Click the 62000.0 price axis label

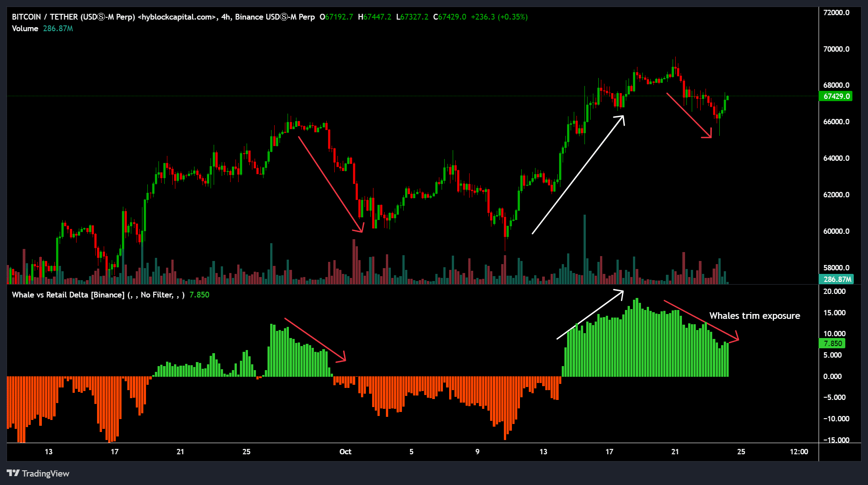[836, 195]
